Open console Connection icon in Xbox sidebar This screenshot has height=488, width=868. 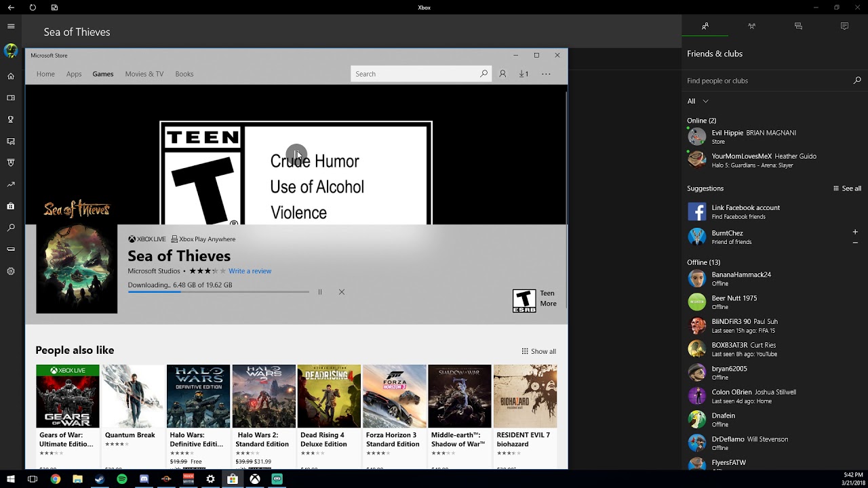[11, 249]
